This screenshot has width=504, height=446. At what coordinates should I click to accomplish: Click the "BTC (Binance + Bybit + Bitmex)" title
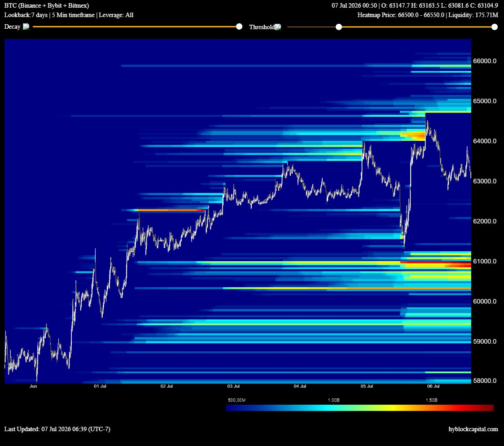click(47, 5)
